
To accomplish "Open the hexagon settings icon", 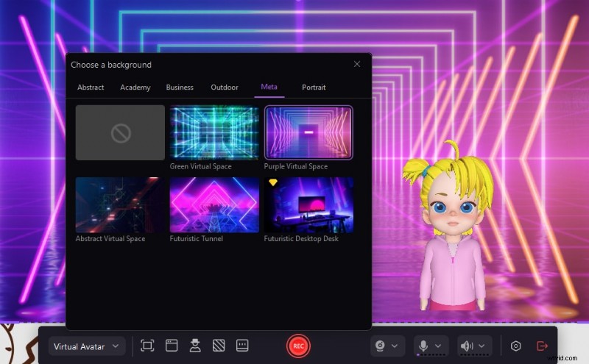I will (x=516, y=346).
